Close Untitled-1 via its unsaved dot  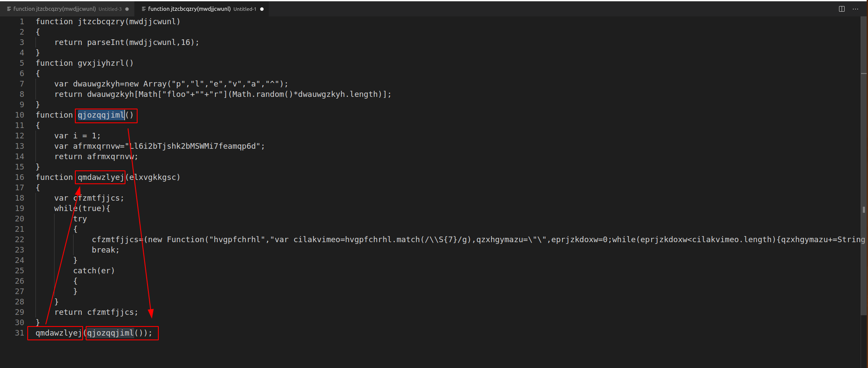pos(262,9)
